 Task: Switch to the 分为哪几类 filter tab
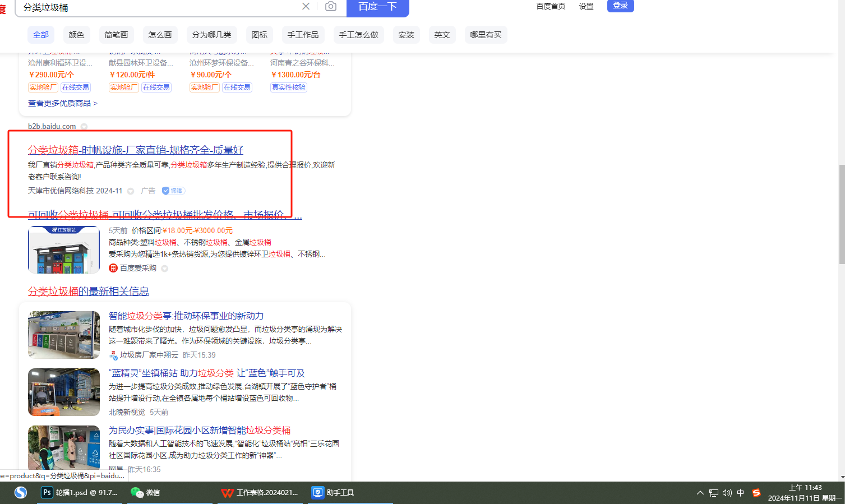pyautogui.click(x=211, y=35)
